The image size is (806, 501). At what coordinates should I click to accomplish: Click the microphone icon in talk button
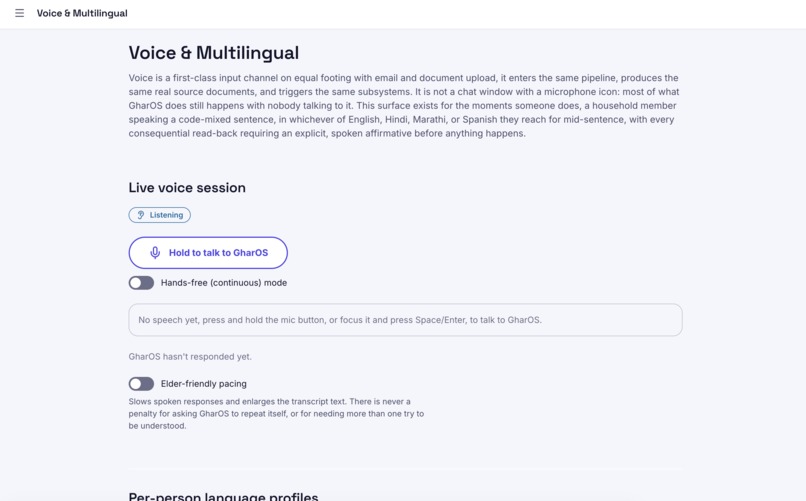(155, 253)
